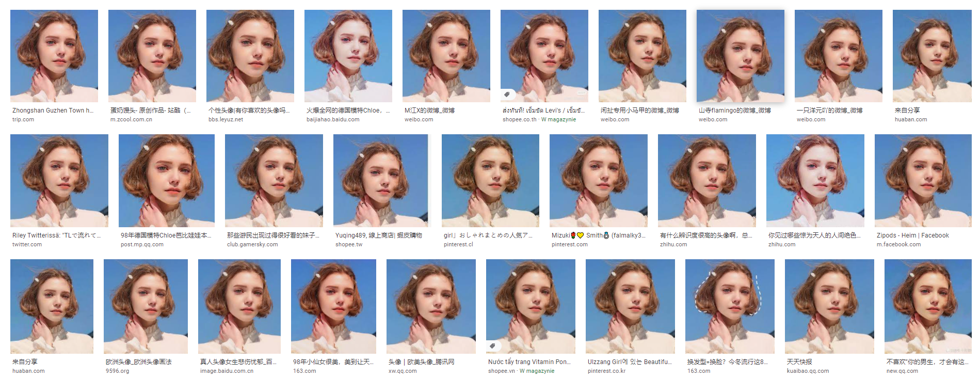
Task: Click the 9596.org source link
Action: pos(118,371)
